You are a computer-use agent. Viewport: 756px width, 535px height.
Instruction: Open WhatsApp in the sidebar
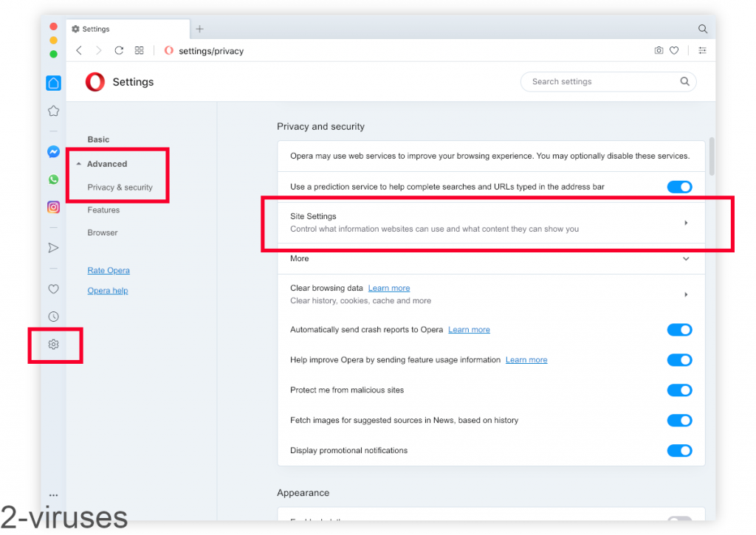(x=53, y=179)
